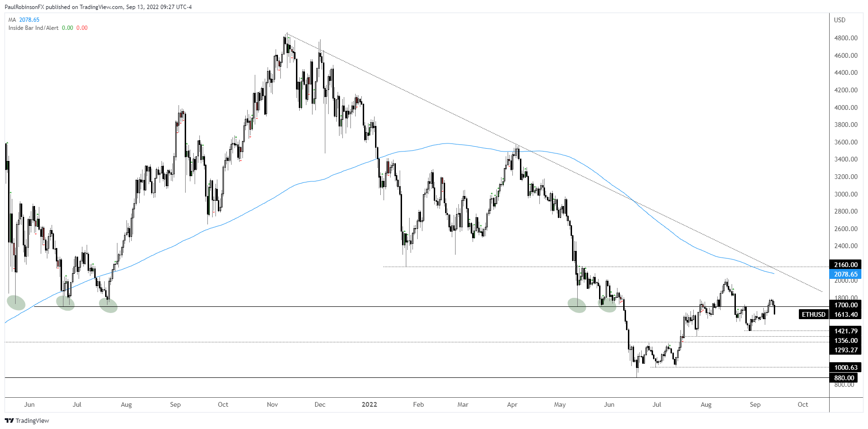Click the Nov label on time axis
This screenshot has width=868, height=429.
272,404
